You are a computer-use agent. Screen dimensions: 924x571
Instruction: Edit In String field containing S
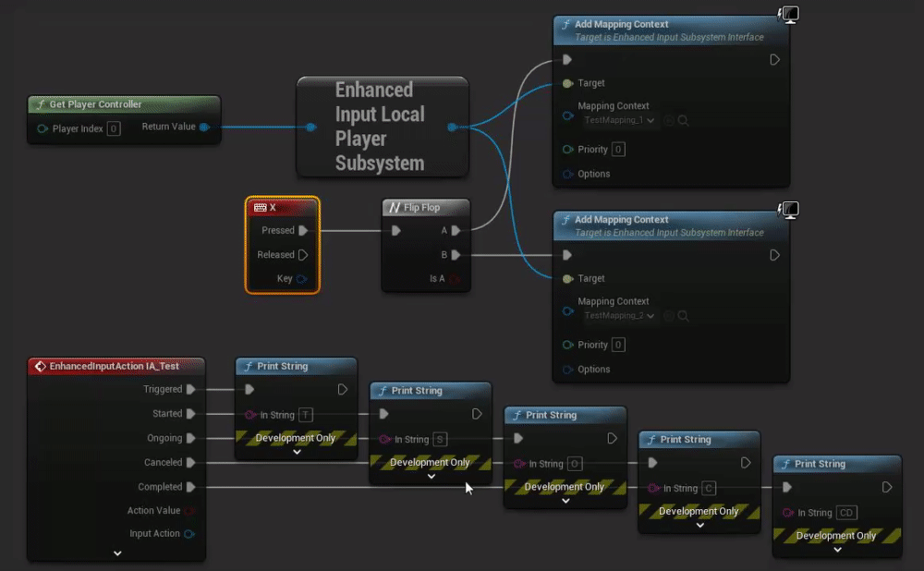(x=440, y=439)
